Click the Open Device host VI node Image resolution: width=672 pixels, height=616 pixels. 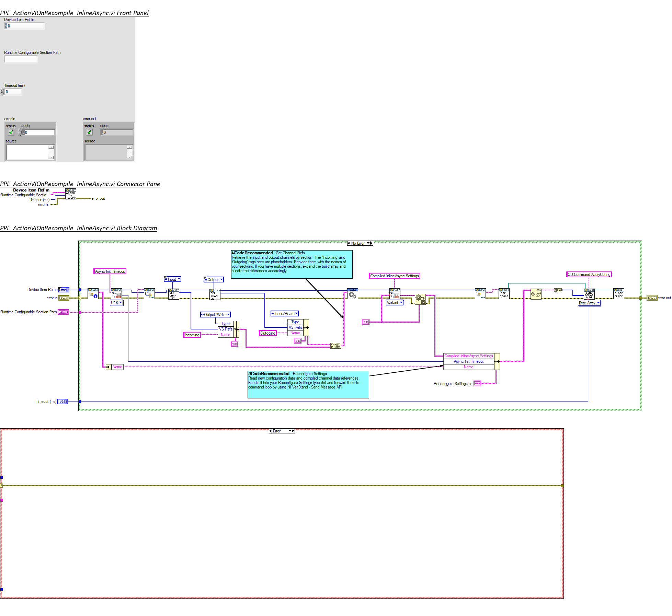click(504, 294)
